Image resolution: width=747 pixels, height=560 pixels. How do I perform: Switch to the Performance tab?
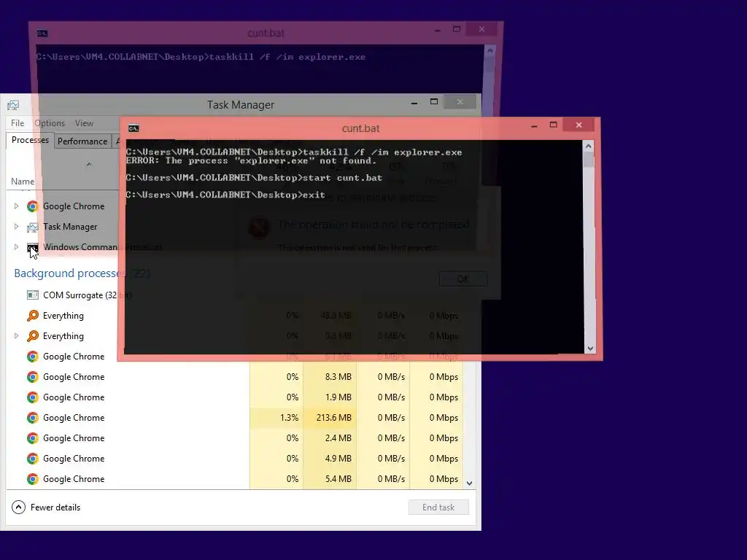(82, 141)
